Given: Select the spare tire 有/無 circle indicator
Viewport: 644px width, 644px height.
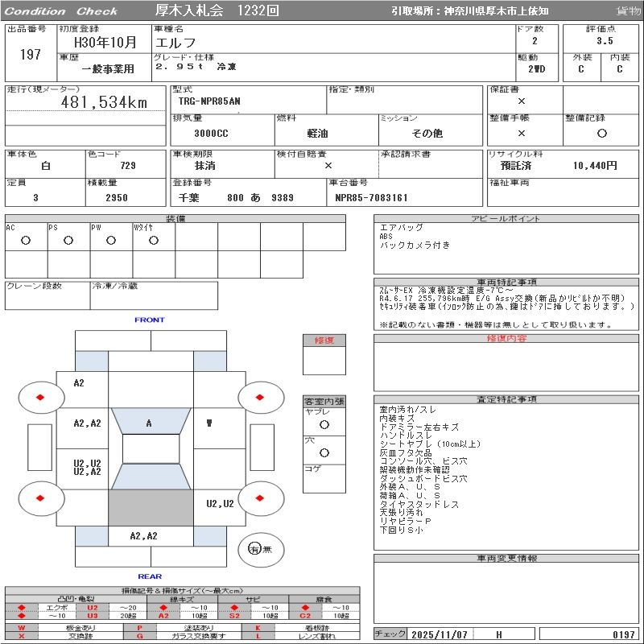Looking at the screenshot, I should click(256, 549).
